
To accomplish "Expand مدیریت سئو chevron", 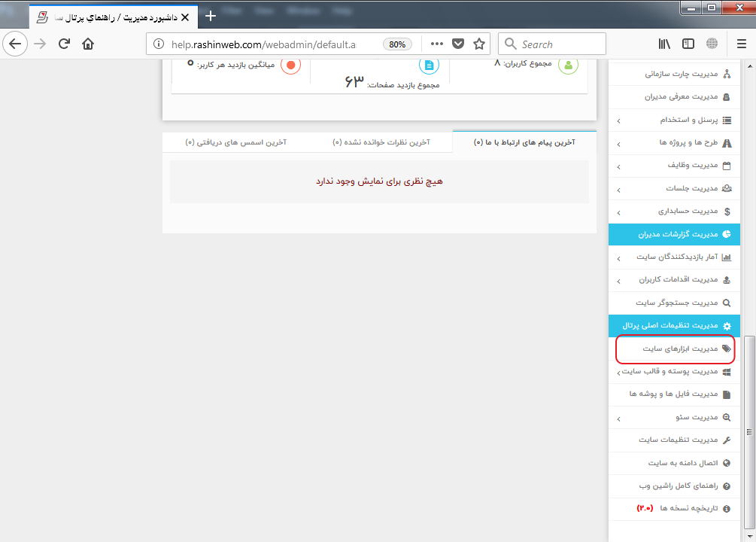I will pyautogui.click(x=618, y=419).
